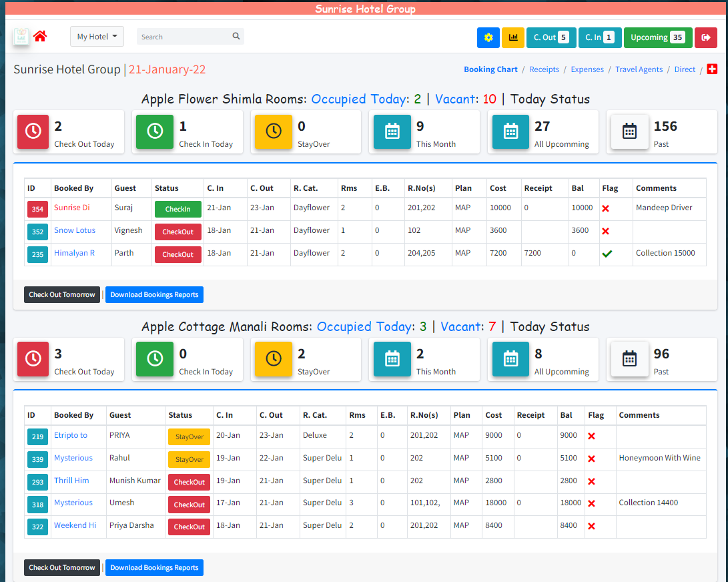Image resolution: width=728 pixels, height=582 pixels.
Task: Click StayOver button for PRIYA
Action: [x=189, y=437]
